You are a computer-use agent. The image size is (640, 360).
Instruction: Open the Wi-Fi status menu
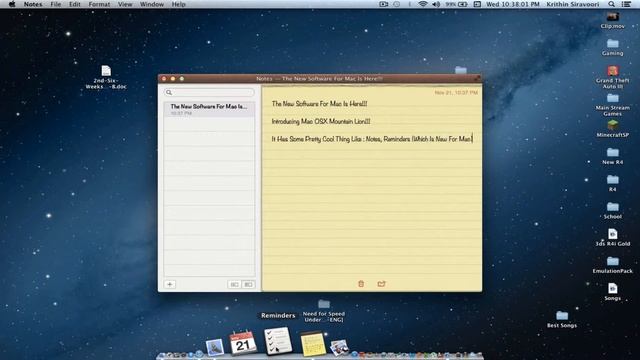(423, 4)
